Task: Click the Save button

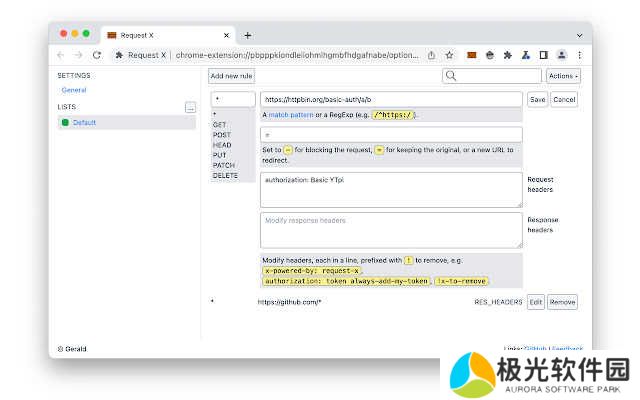Action: pos(537,99)
